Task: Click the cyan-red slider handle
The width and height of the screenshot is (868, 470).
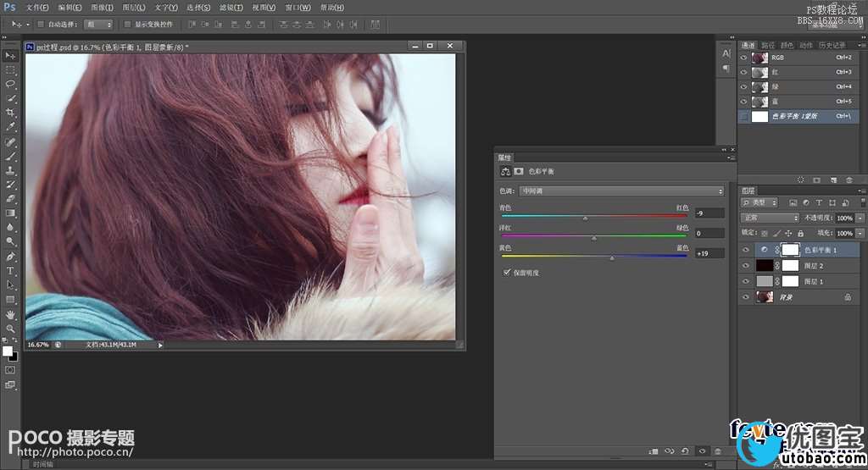Action: point(585,218)
